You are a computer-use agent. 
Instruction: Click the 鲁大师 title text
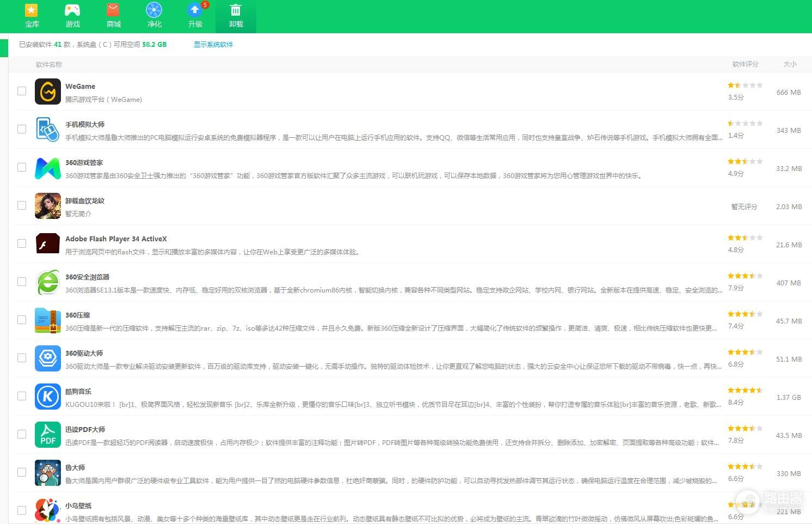pyautogui.click(x=75, y=468)
